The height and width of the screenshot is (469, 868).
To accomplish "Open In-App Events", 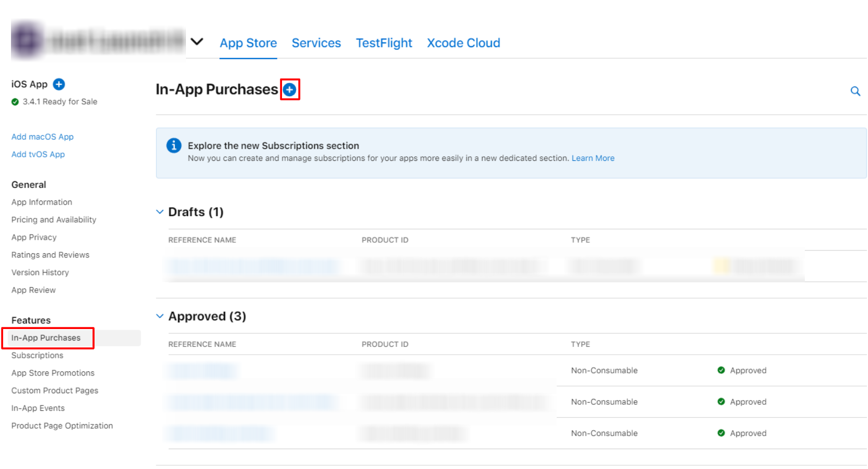I will 38,408.
